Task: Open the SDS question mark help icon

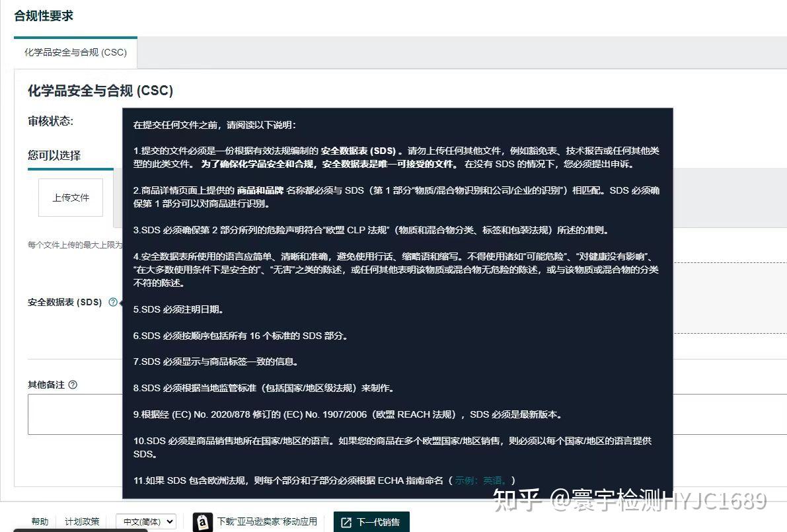Action: 112,302
